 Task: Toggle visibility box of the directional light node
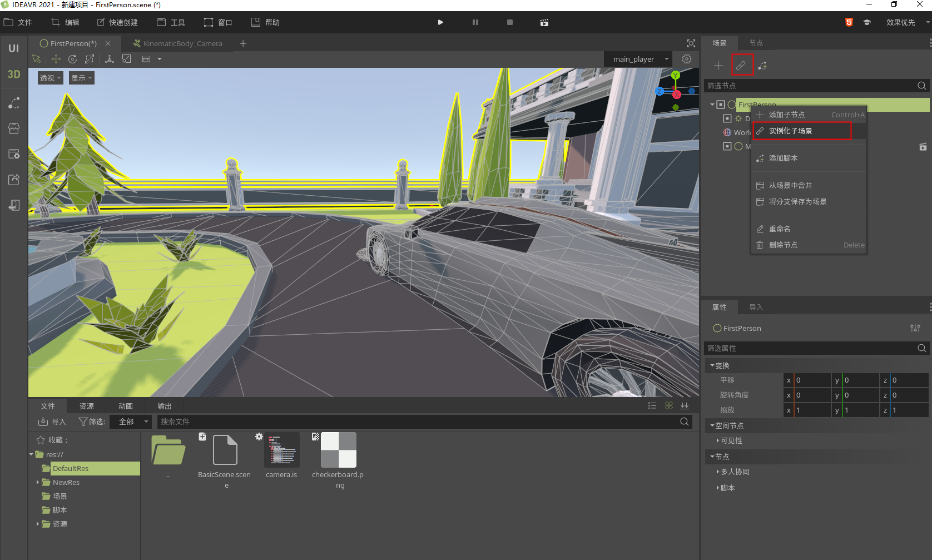[727, 118]
